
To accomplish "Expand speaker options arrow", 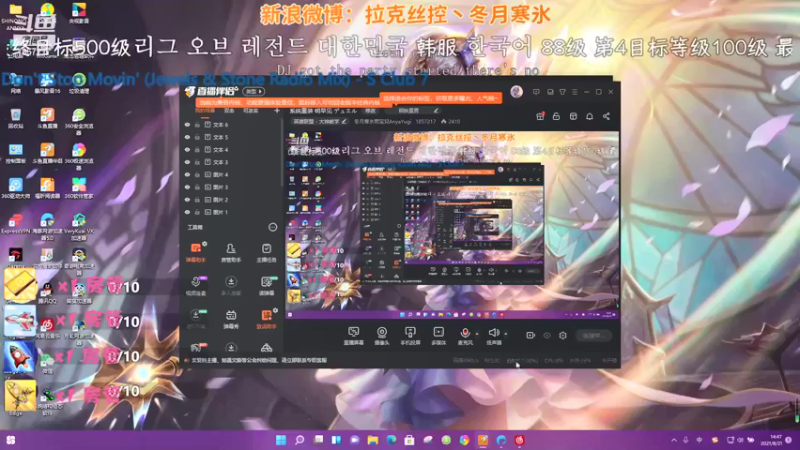I will pyautogui.click(x=506, y=334).
